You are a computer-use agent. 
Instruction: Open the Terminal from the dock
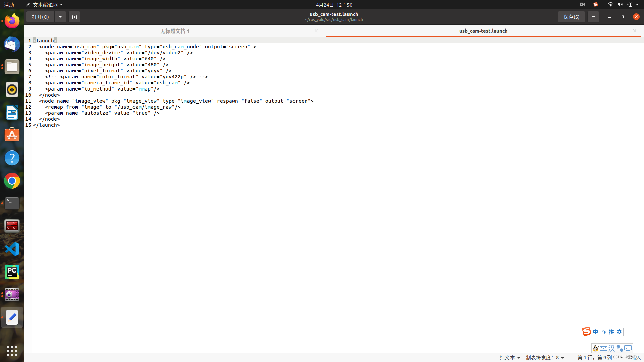(x=12, y=203)
